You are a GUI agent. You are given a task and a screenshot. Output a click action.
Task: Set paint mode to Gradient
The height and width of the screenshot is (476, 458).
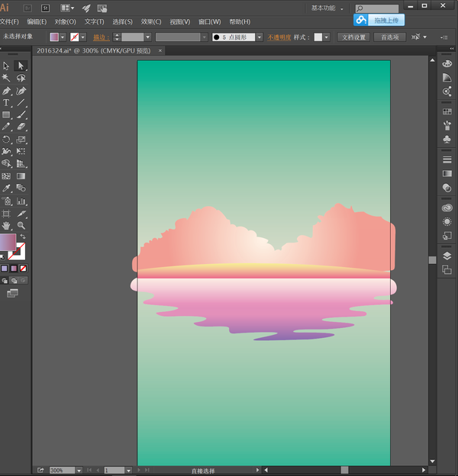point(14,269)
